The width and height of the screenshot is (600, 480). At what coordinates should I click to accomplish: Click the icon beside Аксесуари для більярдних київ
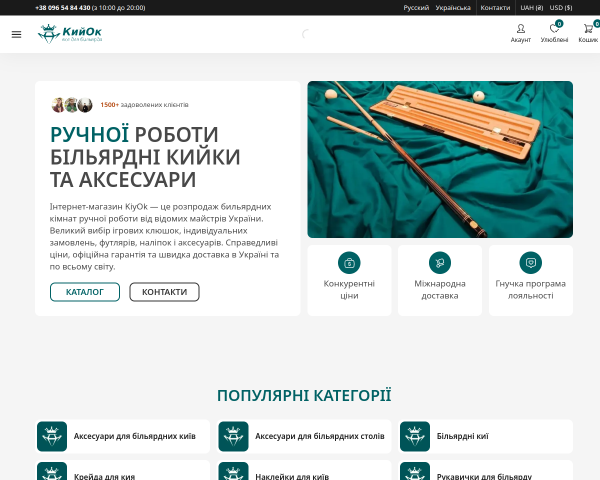(52, 436)
